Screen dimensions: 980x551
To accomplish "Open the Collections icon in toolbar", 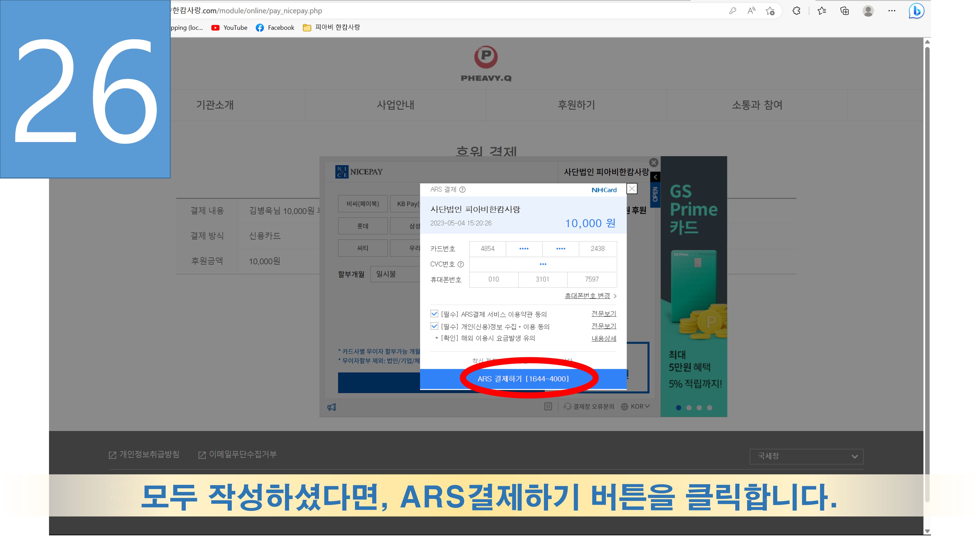I will click(845, 11).
